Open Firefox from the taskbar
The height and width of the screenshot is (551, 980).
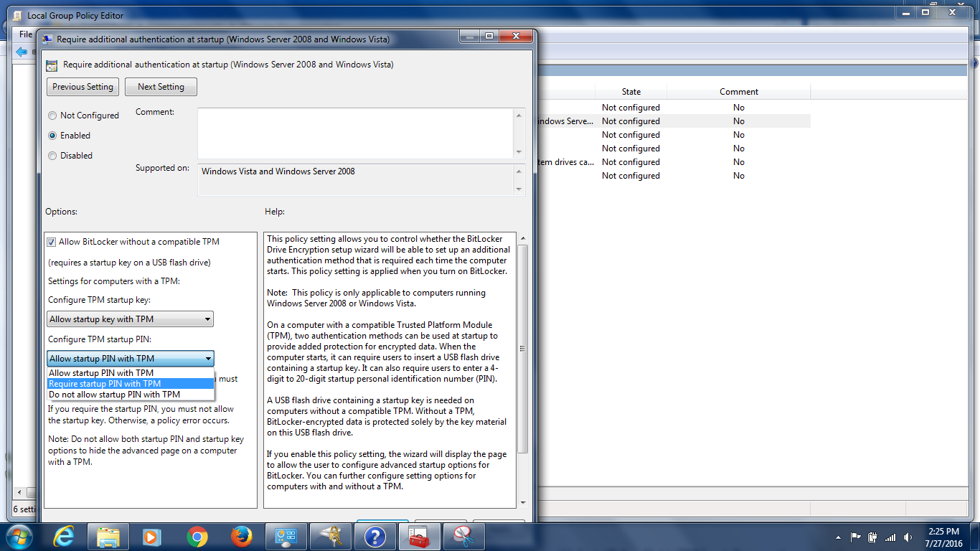click(242, 536)
